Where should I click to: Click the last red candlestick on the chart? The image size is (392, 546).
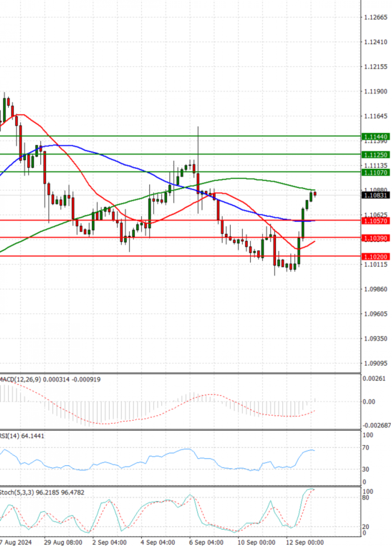point(315,194)
